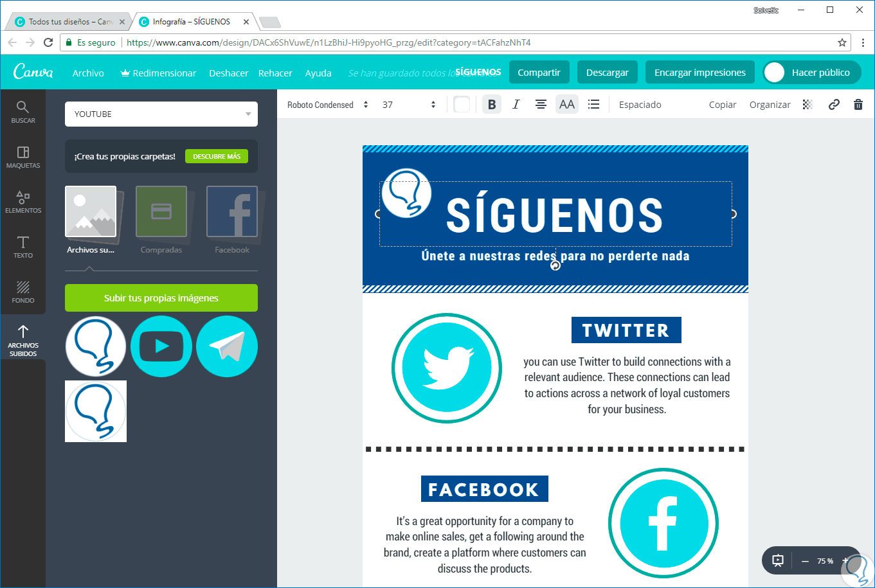Viewport: 875px width, 588px height.
Task: Click the Canva logo to go home
Action: tap(33, 73)
